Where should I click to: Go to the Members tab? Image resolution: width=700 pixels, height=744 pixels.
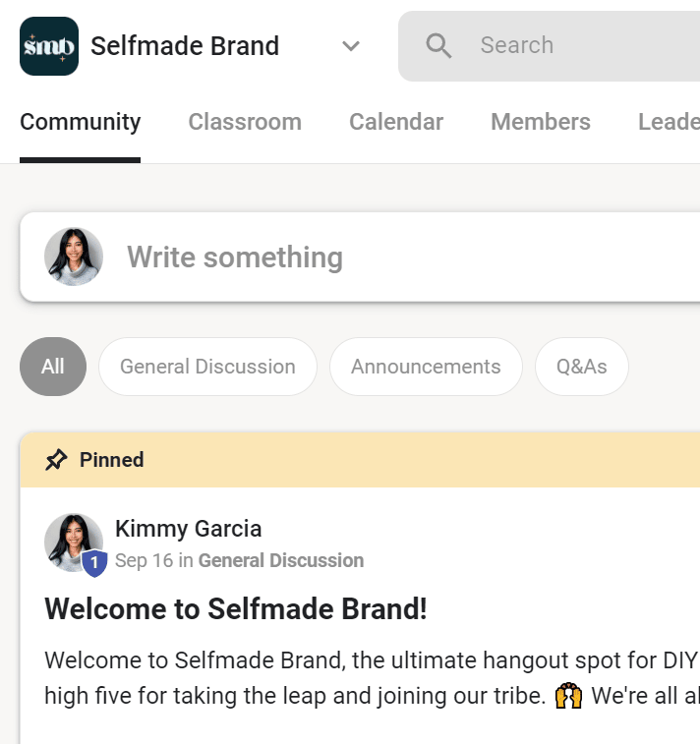point(541,122)
